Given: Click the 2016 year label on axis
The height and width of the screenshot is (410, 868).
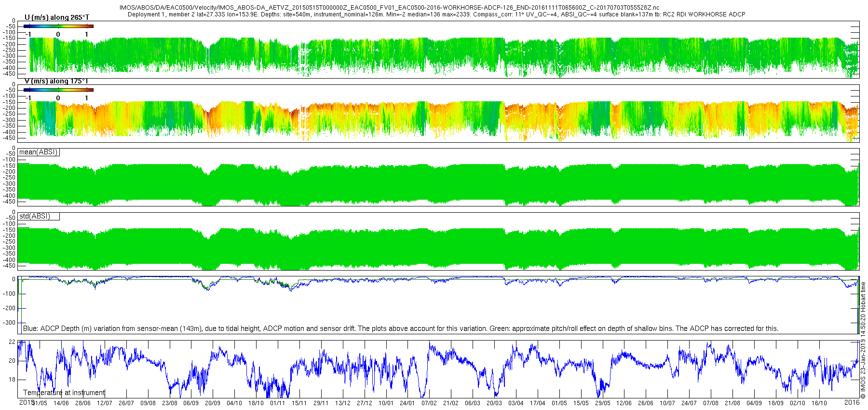Looking at the screenshot, I should 852,402.
